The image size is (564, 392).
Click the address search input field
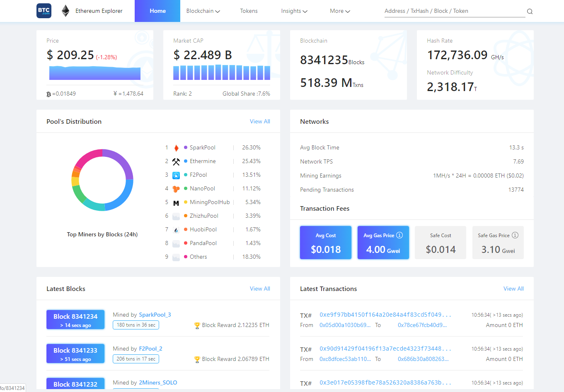pyautogui.click(x=455, y=11)
